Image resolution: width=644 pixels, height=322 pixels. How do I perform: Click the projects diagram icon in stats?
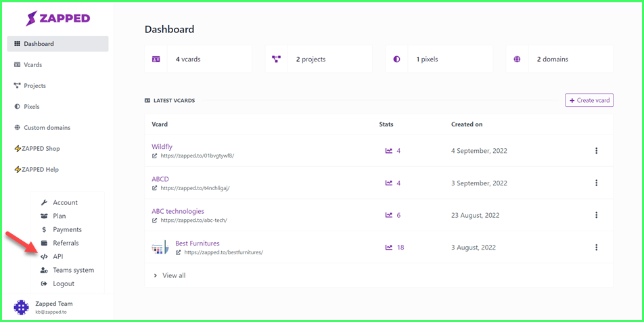[x=276, y=59]
